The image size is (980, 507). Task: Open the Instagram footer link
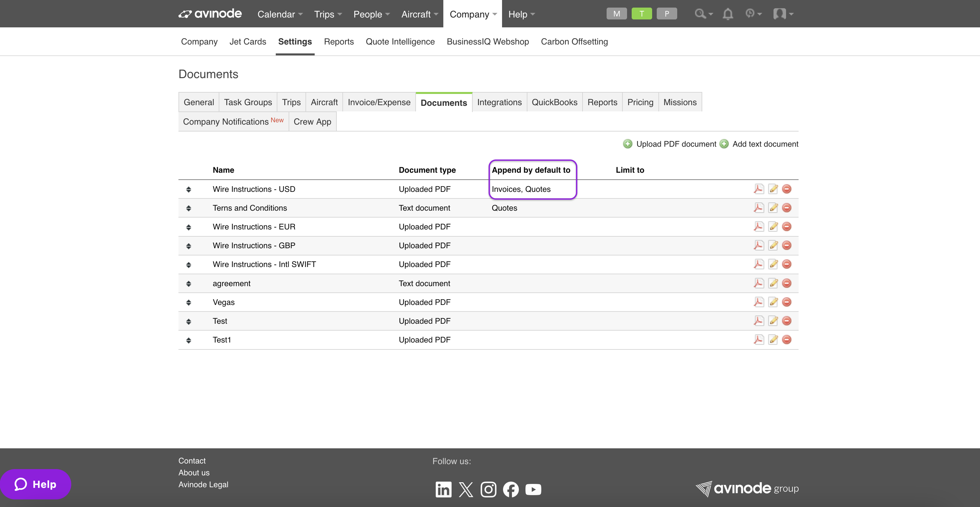[x=489, y=489]
